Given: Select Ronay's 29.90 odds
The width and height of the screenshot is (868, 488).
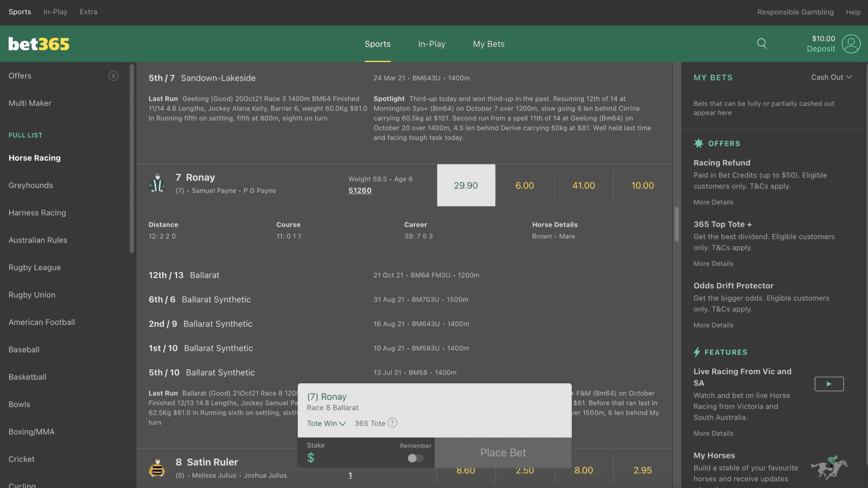Looking at the screenshot, I should point(466,185).
